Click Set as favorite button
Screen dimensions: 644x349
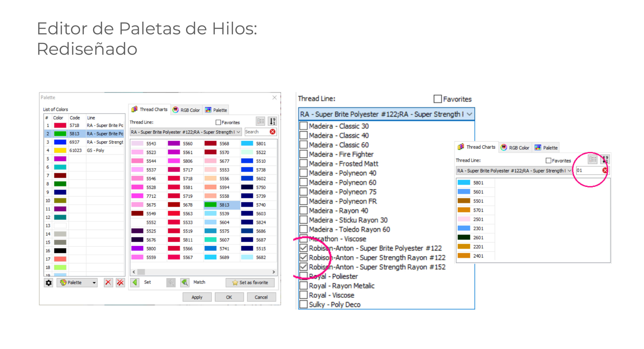[x=250, y=283]
